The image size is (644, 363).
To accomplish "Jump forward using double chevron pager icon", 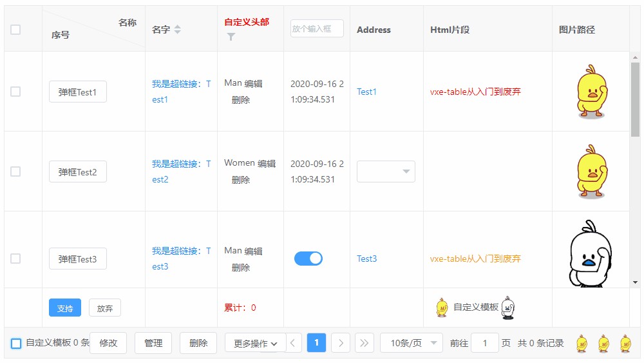I will [364, 343].
